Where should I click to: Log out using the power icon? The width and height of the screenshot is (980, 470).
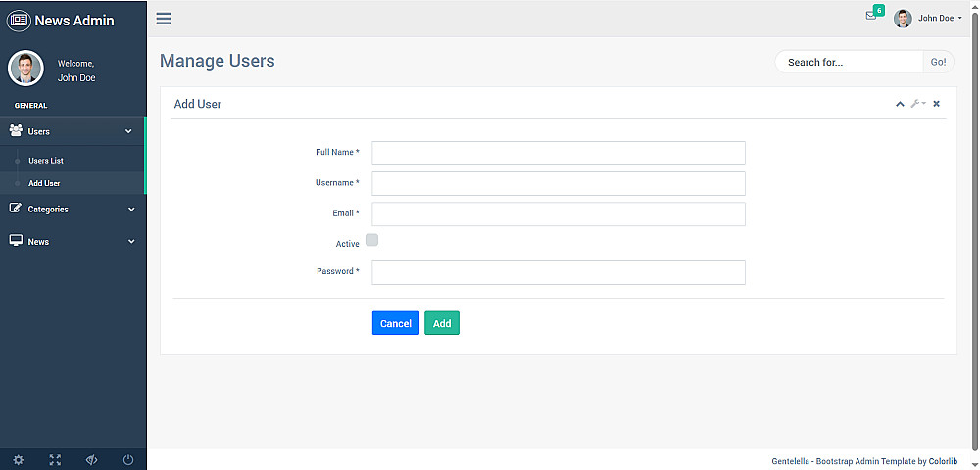click(x=128, y=459)
